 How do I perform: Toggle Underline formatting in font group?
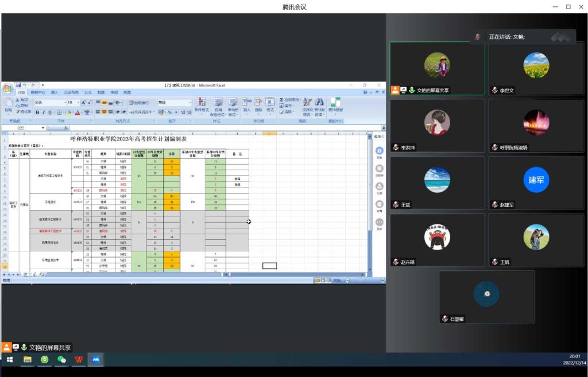[x=50, y=112]
